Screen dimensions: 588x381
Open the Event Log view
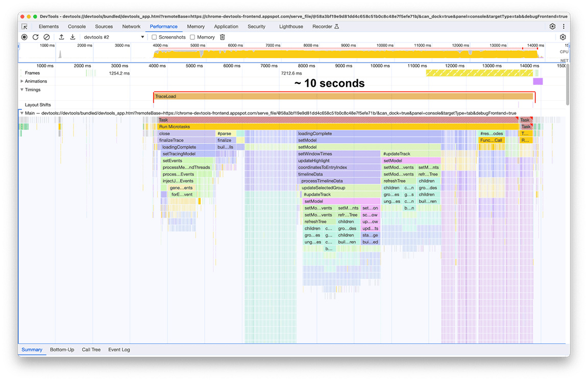[118, 349]
